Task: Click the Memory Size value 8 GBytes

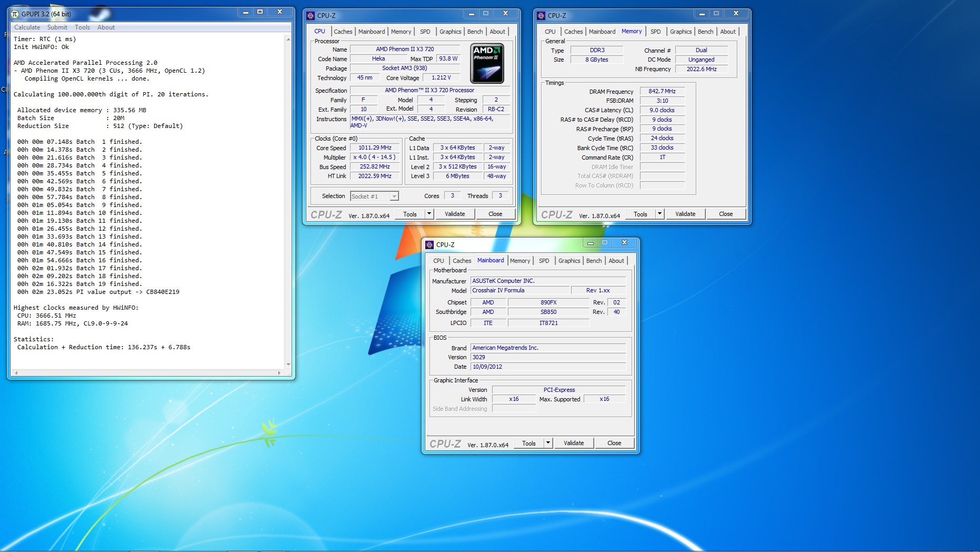Action: 597,60
